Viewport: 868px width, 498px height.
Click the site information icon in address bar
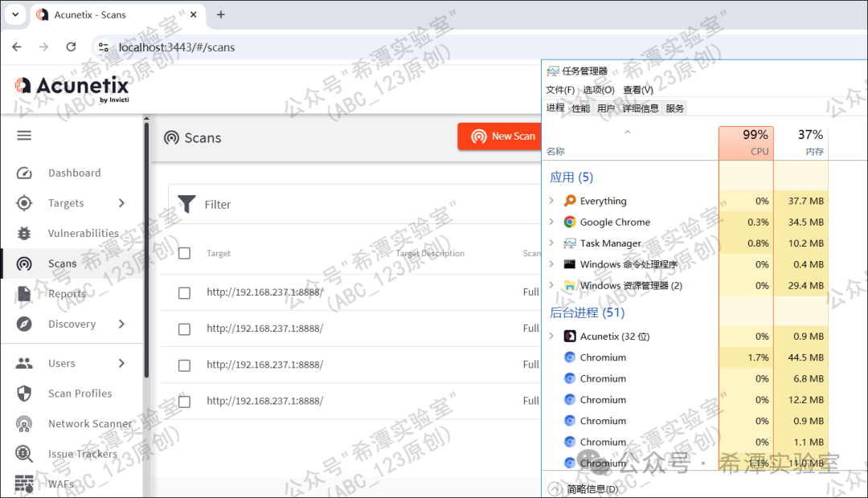pos(103,47)
